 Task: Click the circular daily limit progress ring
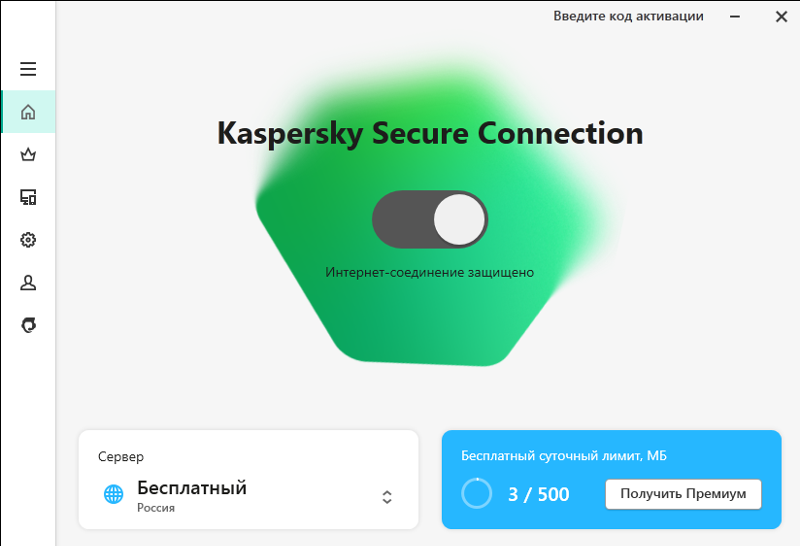(477, 494)
